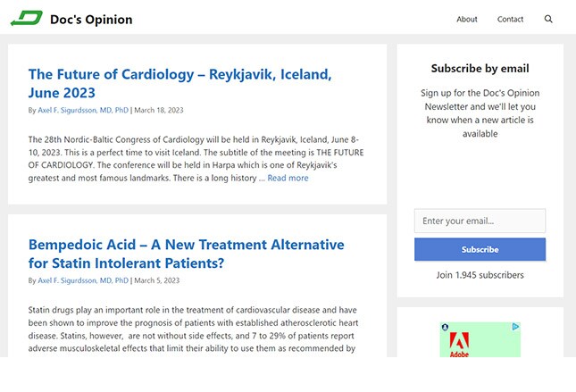Open the site search magnifier icon
This screenshot has height=392, width=576.
pyautogui.click(x=548, y=19)
